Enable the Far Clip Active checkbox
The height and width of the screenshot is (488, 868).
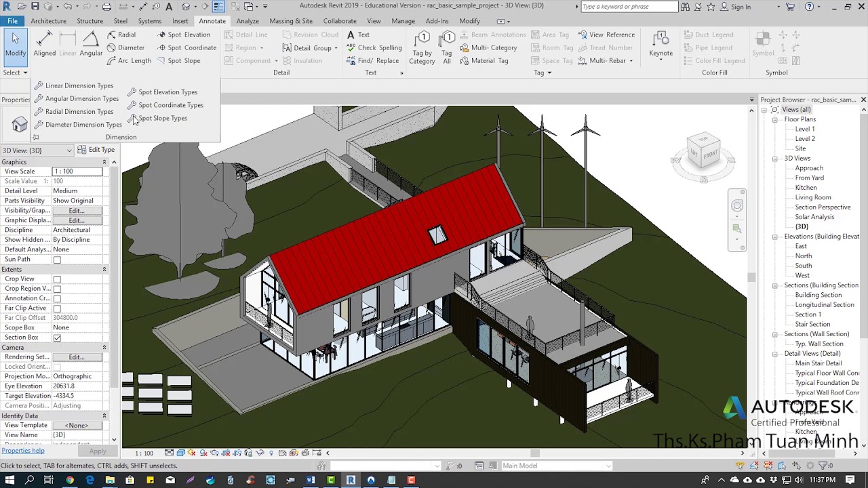57,308
